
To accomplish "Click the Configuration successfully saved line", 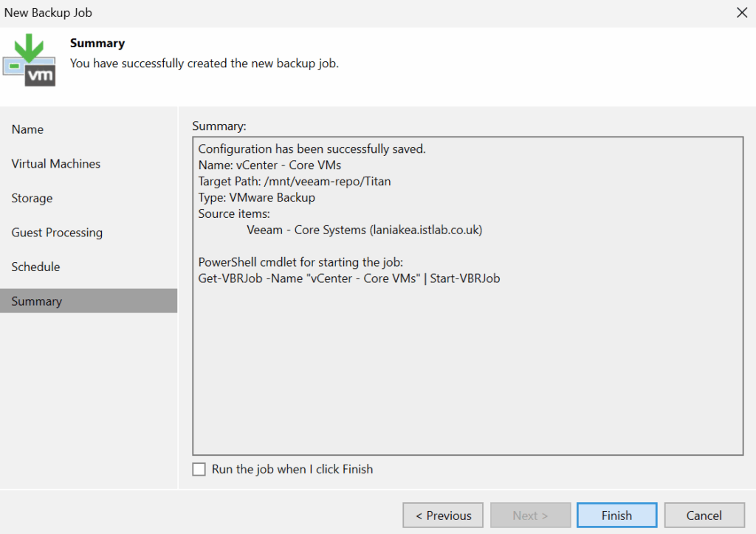I will pos(312,148).
